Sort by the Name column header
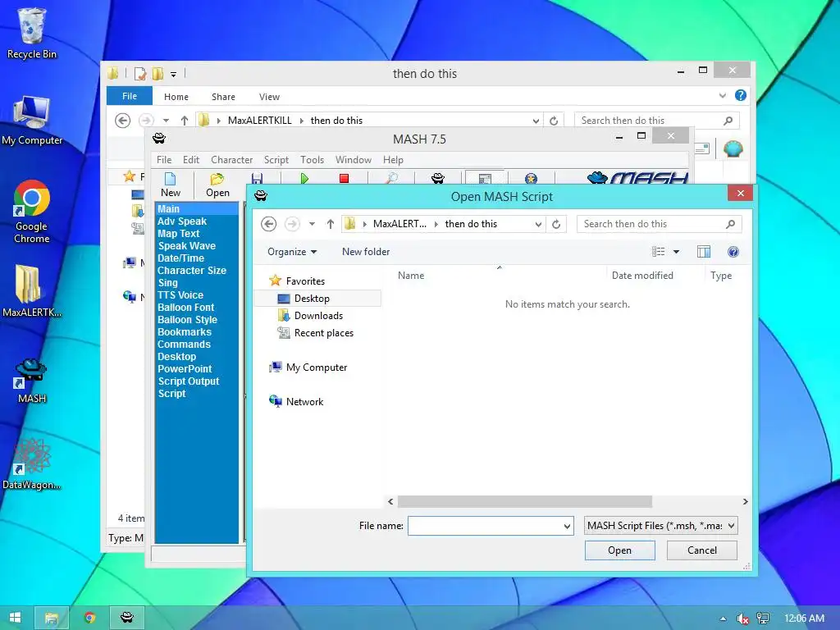The width and height of the screenshot is (840, 630). [x=411, y=276]
